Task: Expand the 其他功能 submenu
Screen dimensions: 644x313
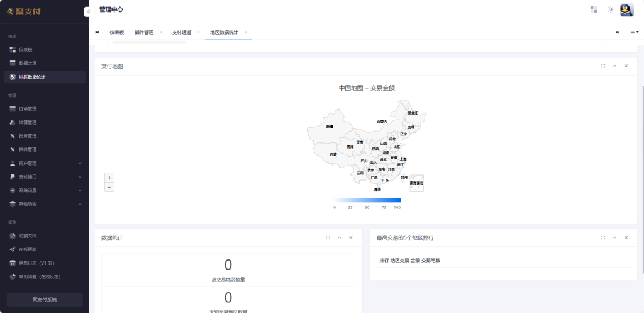Action: pyautogui.click(x=45, y=204)
